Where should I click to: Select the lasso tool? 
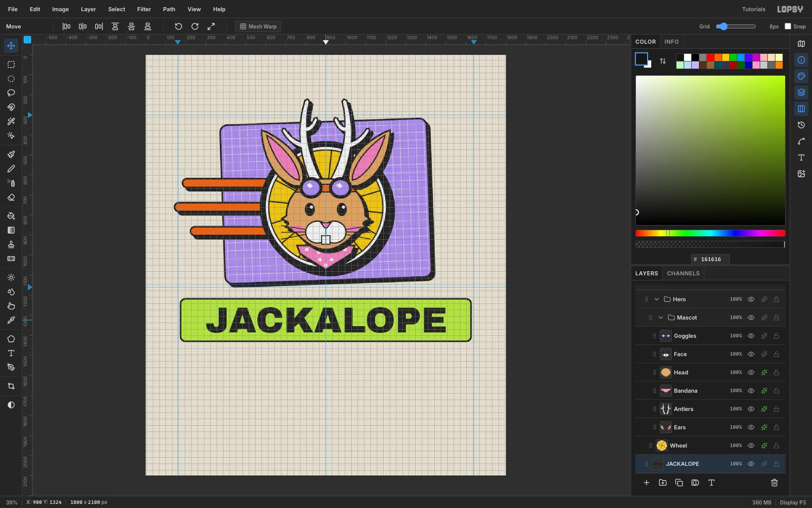(x=11, y=93)
